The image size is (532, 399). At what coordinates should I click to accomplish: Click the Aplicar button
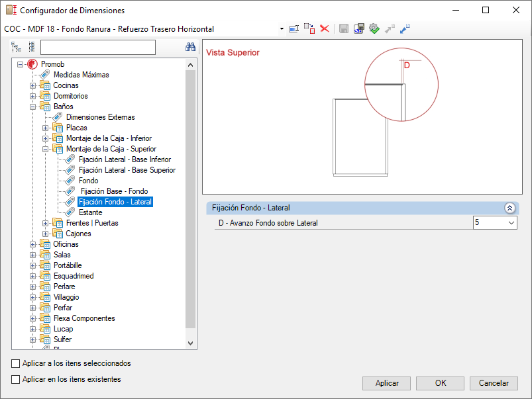386,383
